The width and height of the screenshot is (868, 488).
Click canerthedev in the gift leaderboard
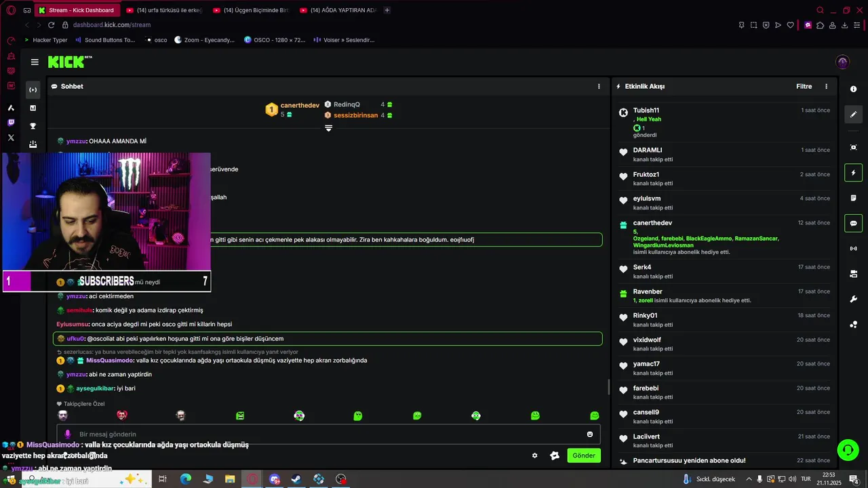300,106
